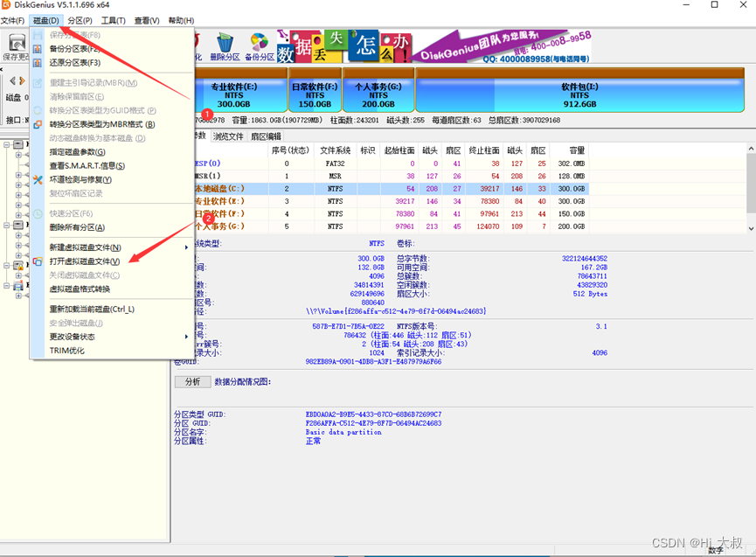Select the 删除分区 (Delete Partition) toolbar icon
The image size is (756, 557).
coord(224,42)
